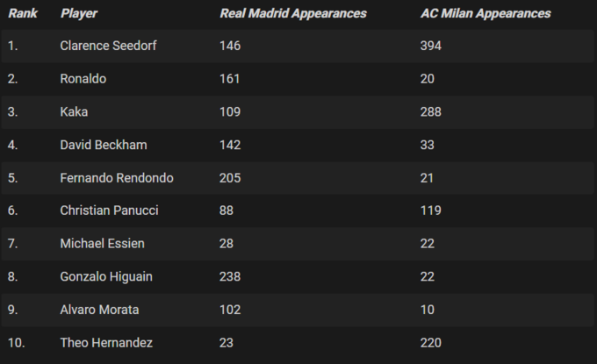Select the Real Madrid Appearances header

(293, 14)
